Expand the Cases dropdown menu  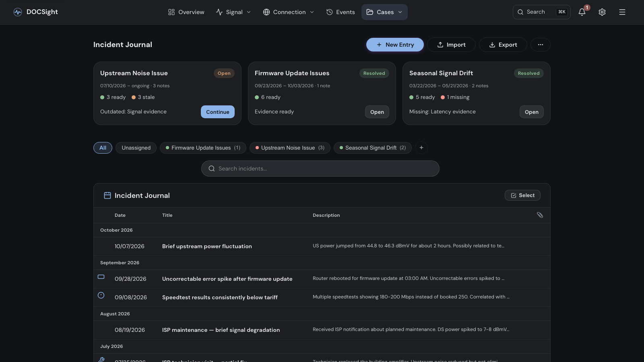pos(384,12)
